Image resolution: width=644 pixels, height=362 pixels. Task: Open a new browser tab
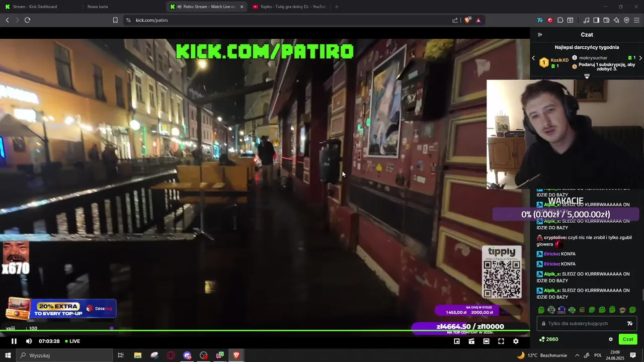337,7
